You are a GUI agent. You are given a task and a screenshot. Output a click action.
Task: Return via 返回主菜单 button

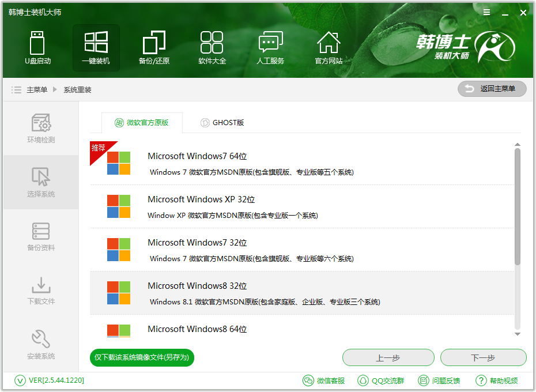click(492, 89)
